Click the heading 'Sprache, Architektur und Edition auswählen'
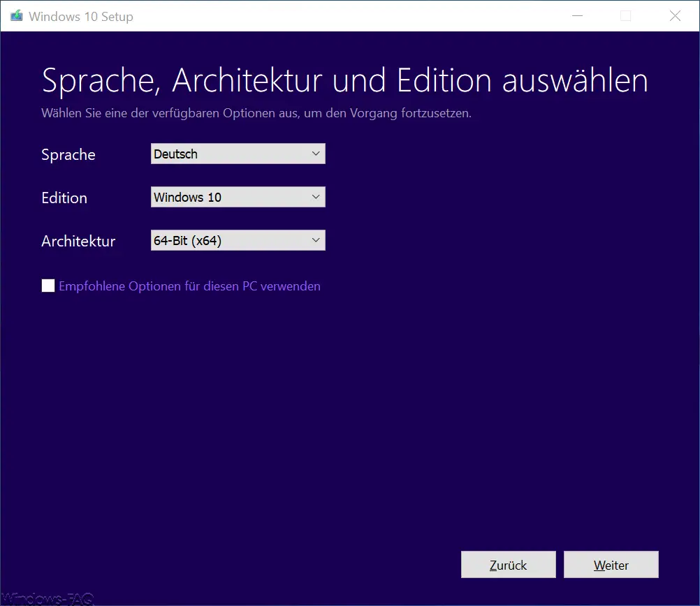 pos(344,81)
